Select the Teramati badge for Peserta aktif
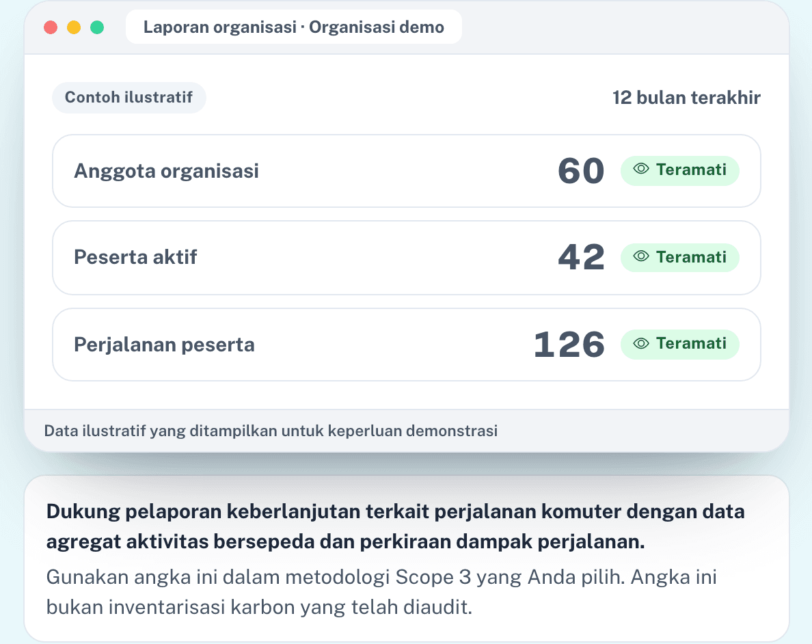The height and width of the screenshot is (644, 812). point(679,258)
